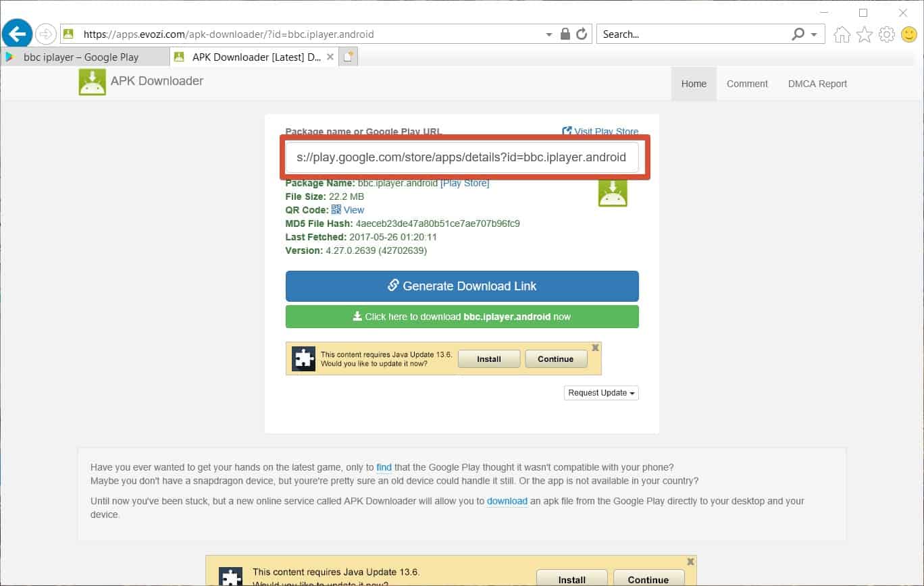This screenshot has height=586, width=924.
Task: Open the browser Tools gear icon
Action: click(887, 34)
